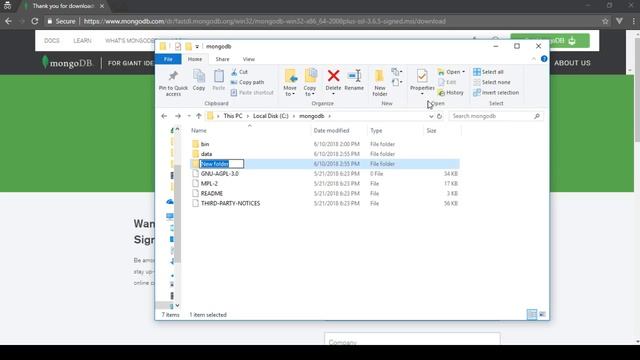Close the Chrome download tab

point(102,6)
